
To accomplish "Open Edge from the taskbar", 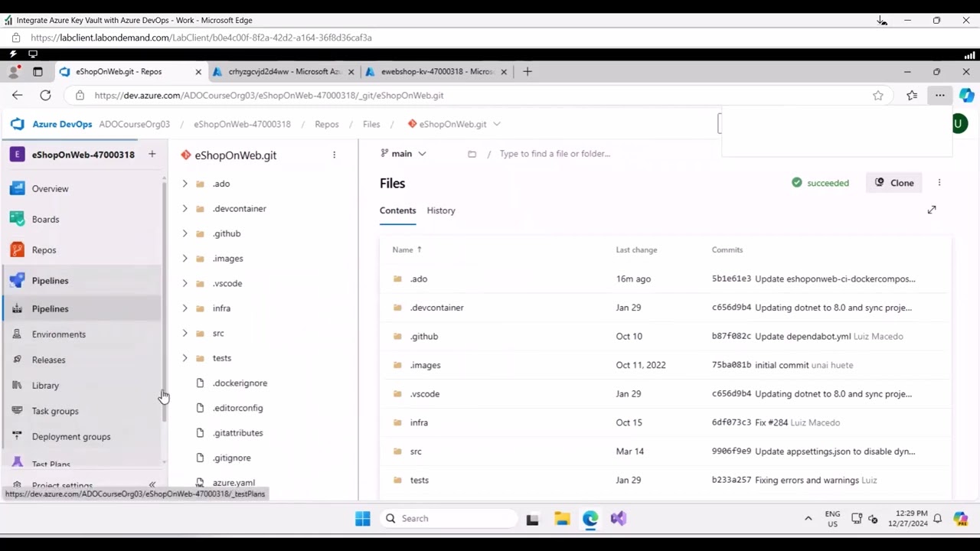I will (x=590, y=518).
